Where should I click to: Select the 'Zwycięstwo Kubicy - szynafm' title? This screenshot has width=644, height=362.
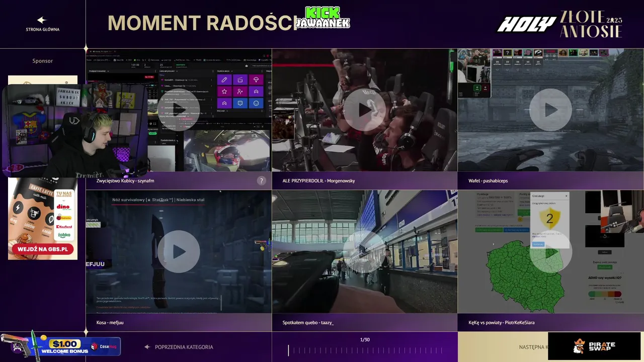pyautogui.click(x=125, y=180)
